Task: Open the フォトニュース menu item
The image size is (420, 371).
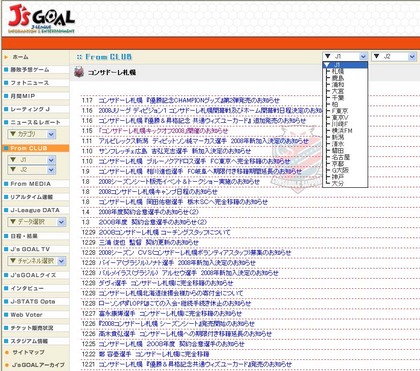Action: point(29,83)
